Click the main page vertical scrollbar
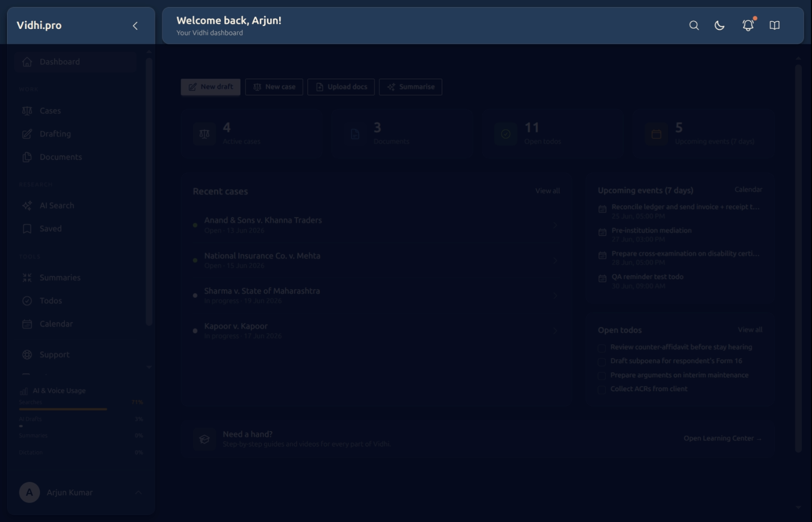 pos(798,258)
